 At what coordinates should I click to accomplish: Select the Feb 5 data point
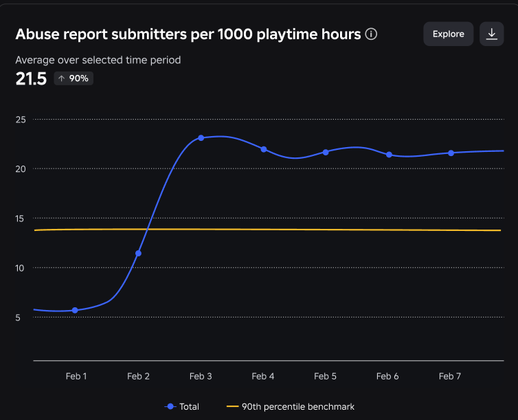pyautogui.click(x=326, y=153)
